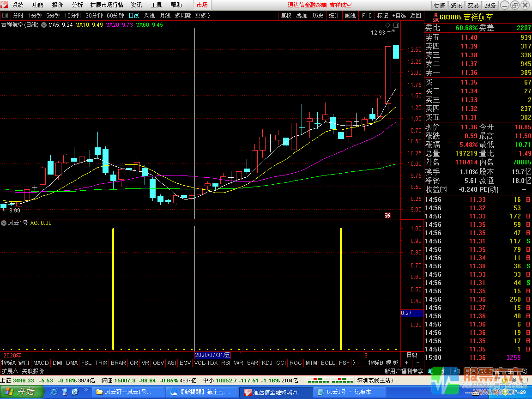The width and height of the screenshot is (532, 399).
Task: Select the 月线 monthly period
Action: click(x=165, y=16)
